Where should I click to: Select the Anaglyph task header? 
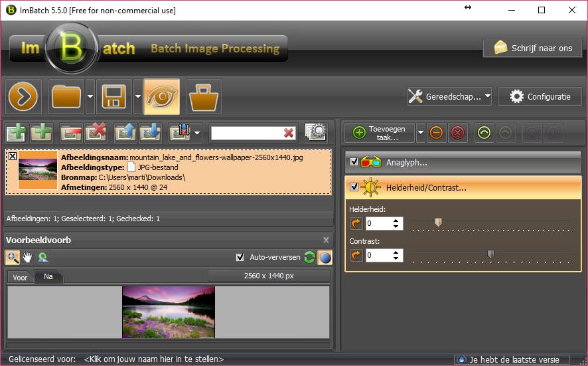463,162
